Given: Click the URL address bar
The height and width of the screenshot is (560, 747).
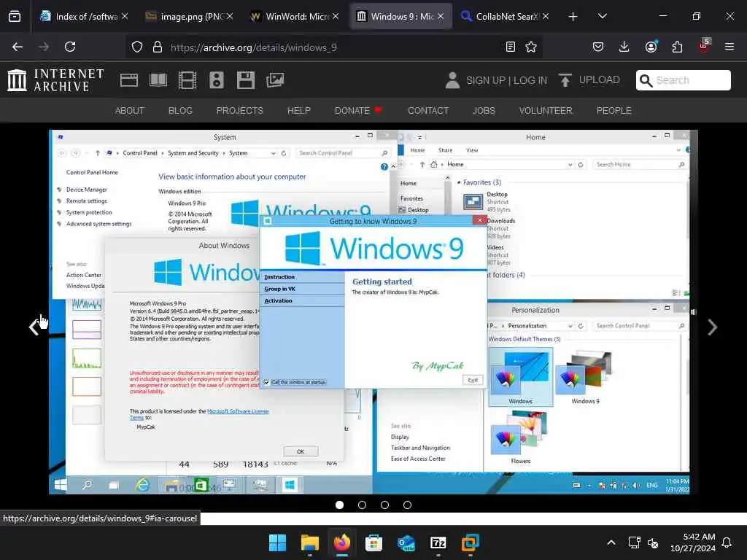Looking at the screenshot, I should [333, 47].
